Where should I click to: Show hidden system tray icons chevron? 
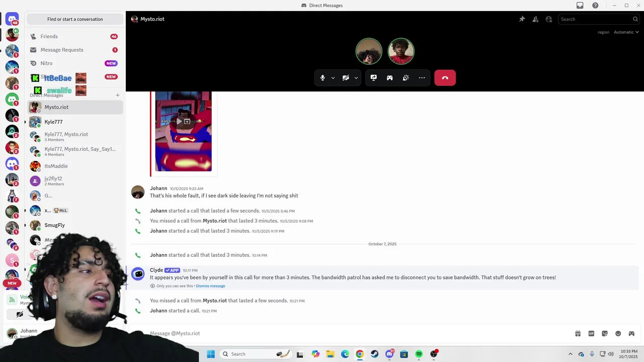click(x=570, y=354)
